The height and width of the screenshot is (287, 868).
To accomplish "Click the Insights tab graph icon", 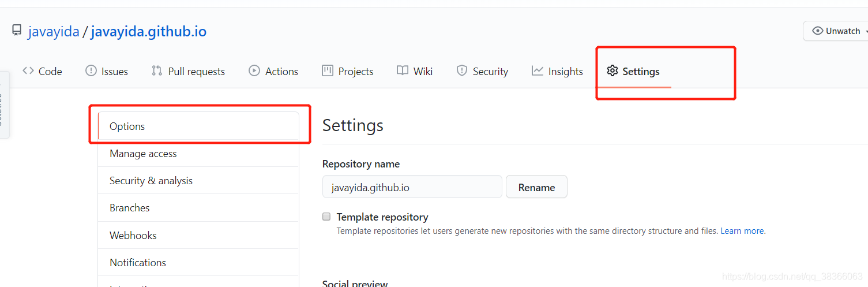I will point(538,71).
